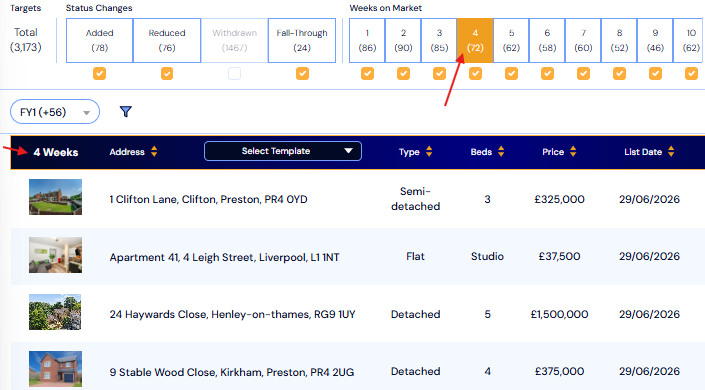Select week 10 (62) tab
Viewport: 705px width, 390px height.
689,40
